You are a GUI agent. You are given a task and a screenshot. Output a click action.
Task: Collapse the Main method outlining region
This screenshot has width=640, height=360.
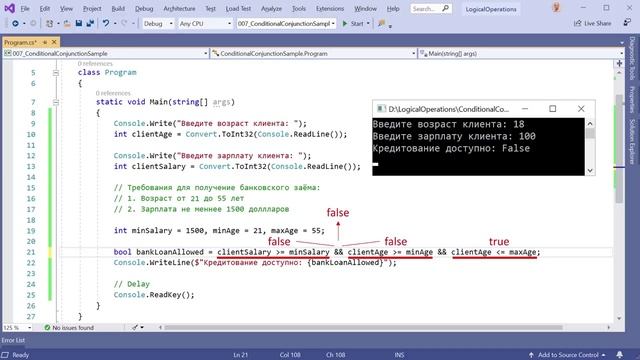(56, 102)
